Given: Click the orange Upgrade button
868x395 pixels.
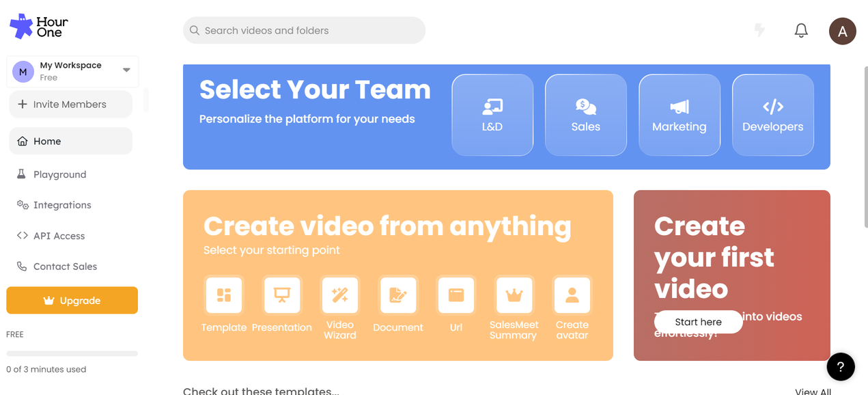Looking at the screenshot, I should (72, 301).
